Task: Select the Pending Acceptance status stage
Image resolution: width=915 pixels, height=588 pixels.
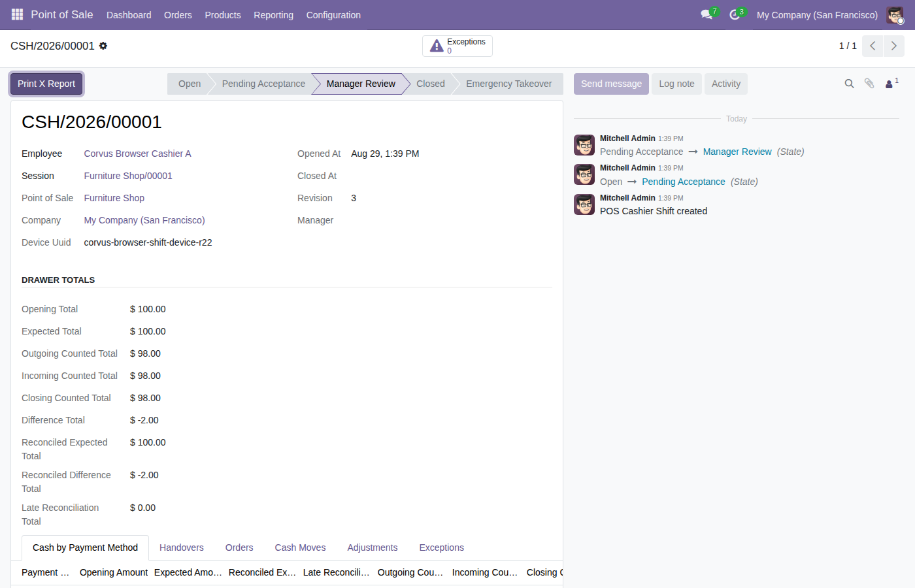Action: click(263, 84)
